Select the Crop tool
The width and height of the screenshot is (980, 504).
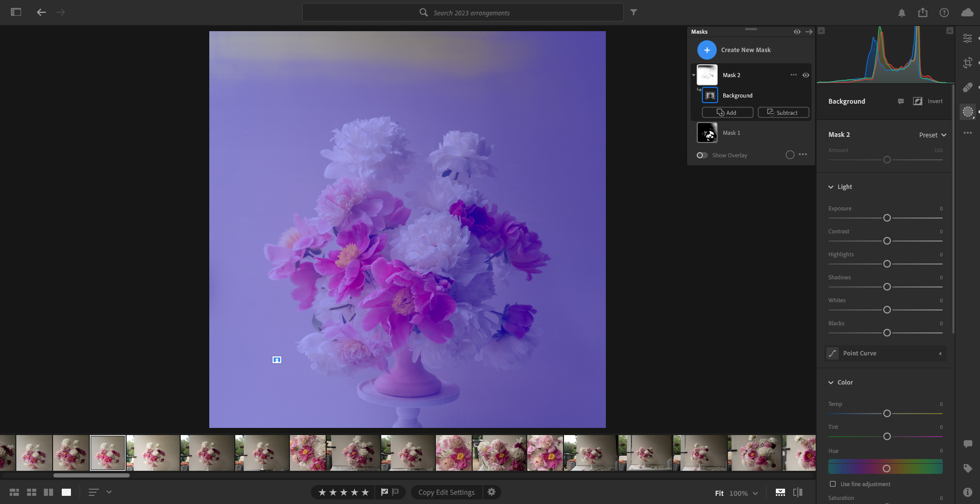968,63
